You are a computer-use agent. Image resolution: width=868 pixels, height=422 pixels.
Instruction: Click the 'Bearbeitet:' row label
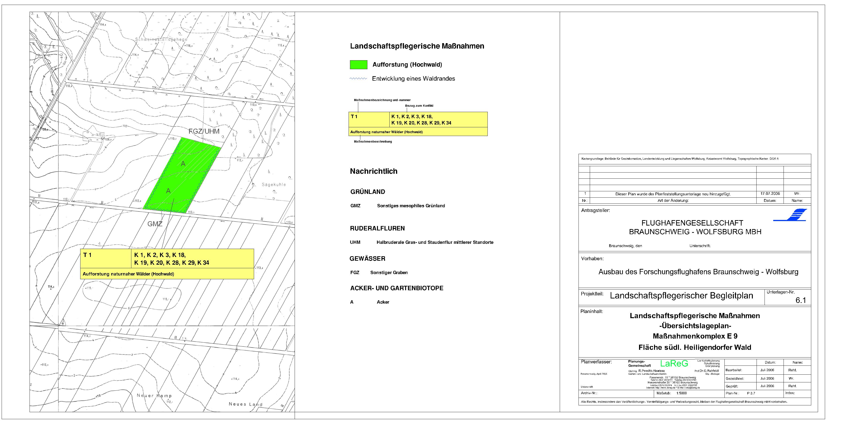click(x=734, y=370)
